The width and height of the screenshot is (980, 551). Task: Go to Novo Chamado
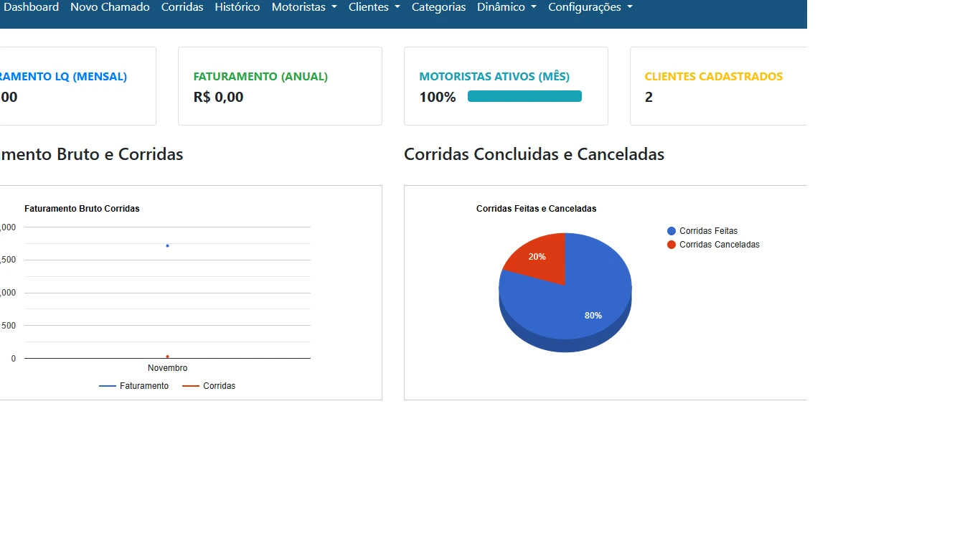pyautogui.click(x=110, y=7)
